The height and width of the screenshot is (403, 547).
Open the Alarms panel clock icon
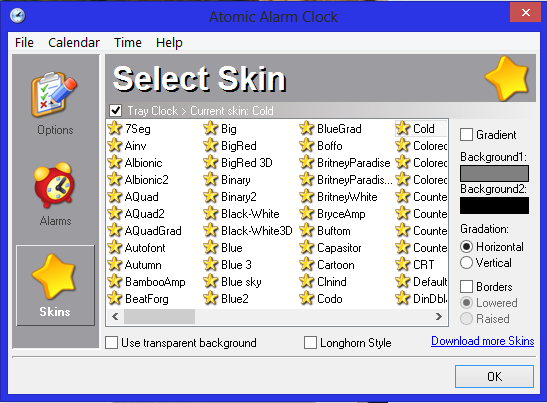54,185
